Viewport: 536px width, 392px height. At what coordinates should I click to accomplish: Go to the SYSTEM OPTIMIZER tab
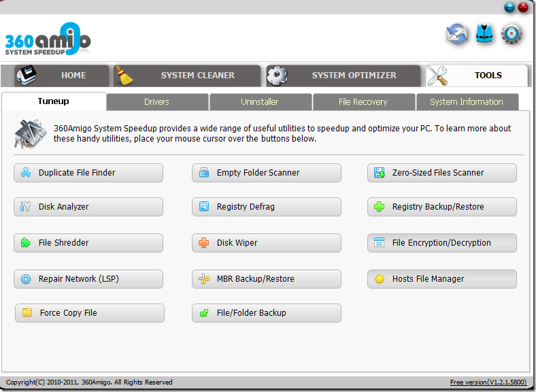click(343, 76)
